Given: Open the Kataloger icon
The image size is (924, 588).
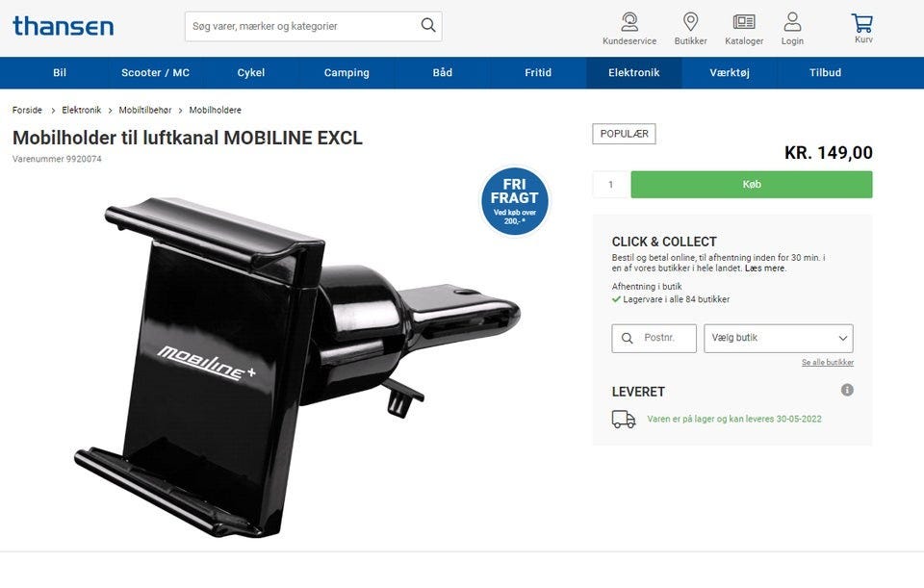Looking at the screenshot, I should 744,22.
